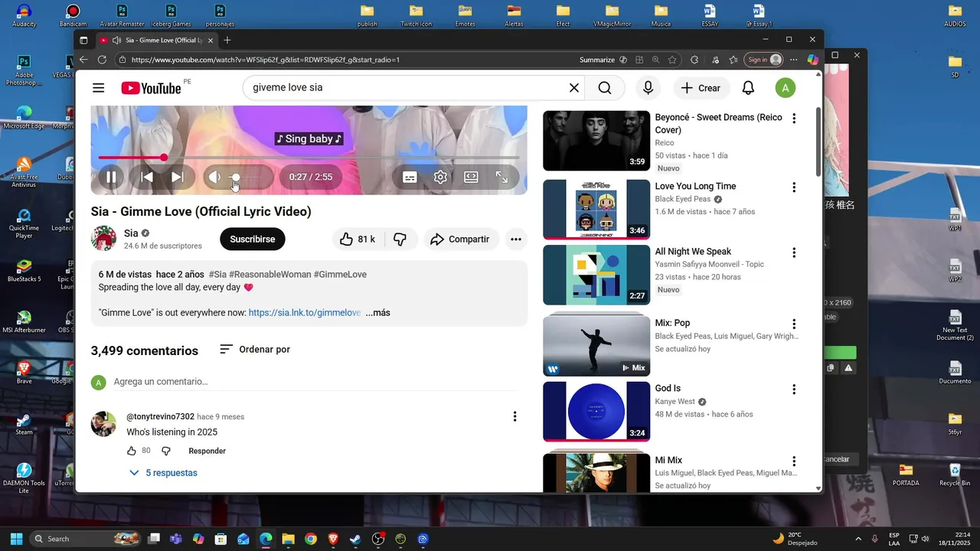Pause the video
Viewport: 980px width, 551px height.
pyautogui.click(x=111, y=177)
